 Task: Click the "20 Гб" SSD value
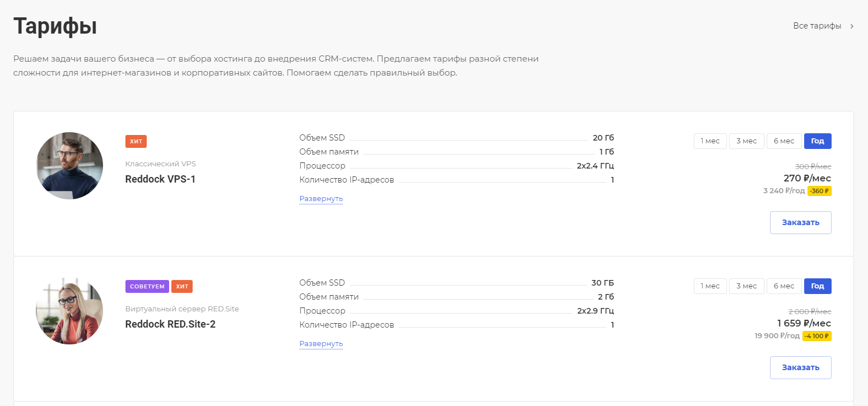point(604,138)
